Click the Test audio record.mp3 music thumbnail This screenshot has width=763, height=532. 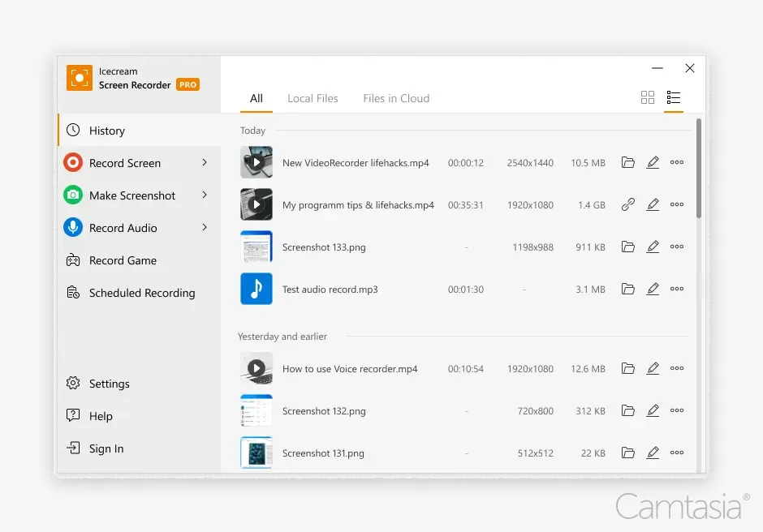(x=256, y=289)
